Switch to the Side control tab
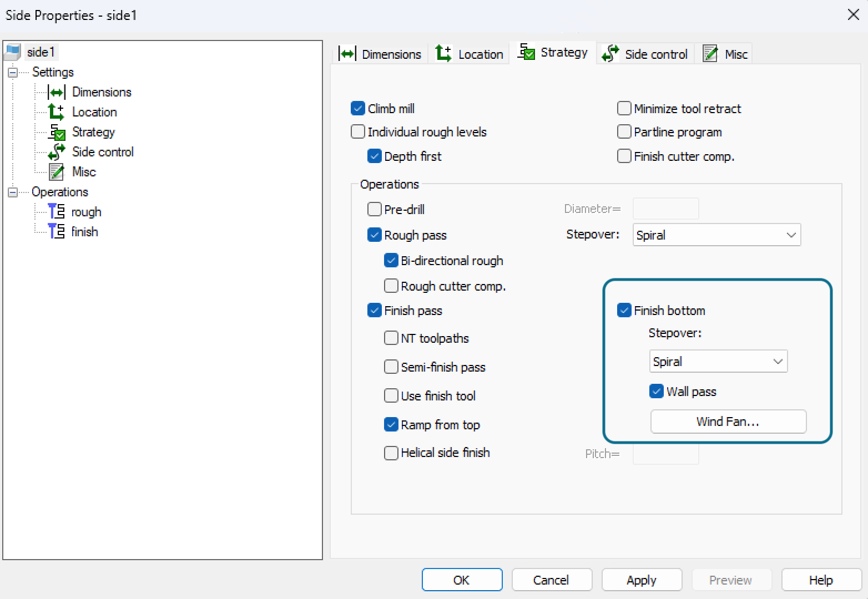This screenshot has width=868, height=599. pos(645,53)
